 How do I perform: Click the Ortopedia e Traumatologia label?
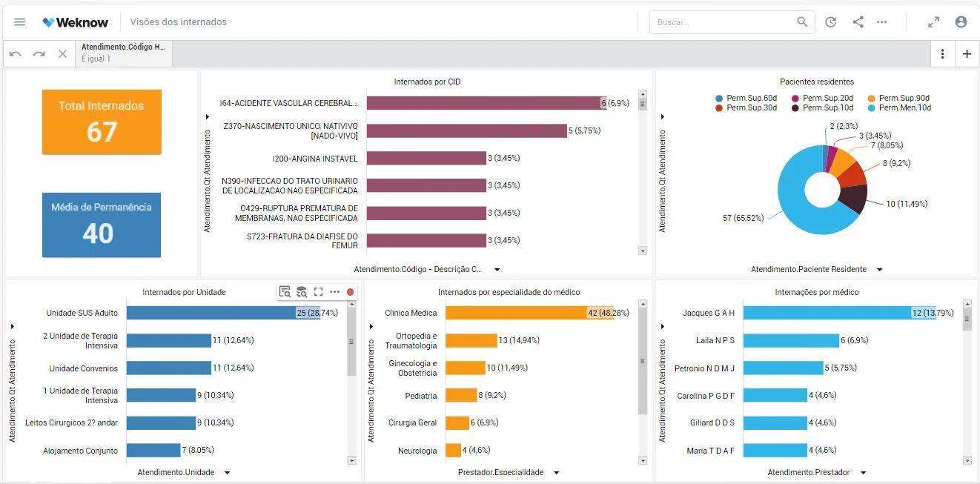411,341
